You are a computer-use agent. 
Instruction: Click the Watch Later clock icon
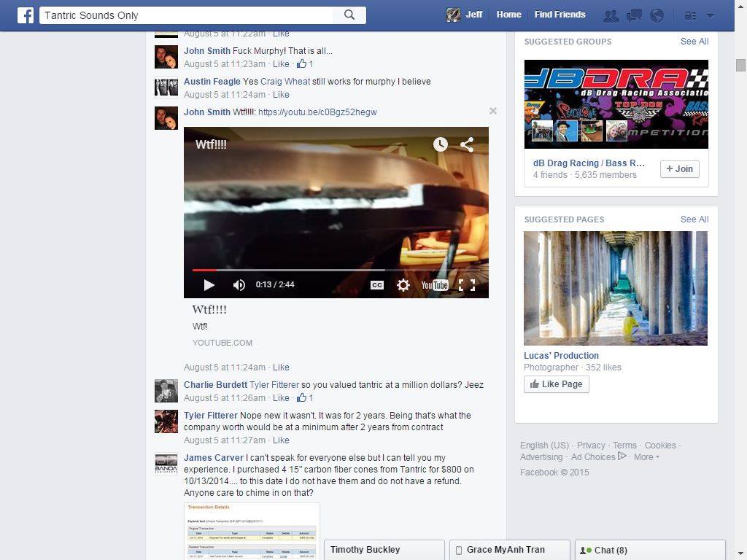coord(440,144)
